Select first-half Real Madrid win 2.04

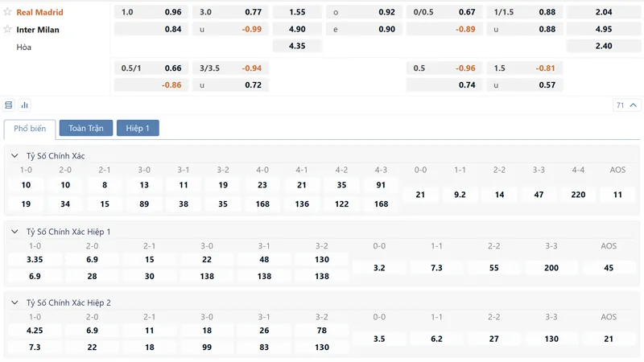pos(604,12)
